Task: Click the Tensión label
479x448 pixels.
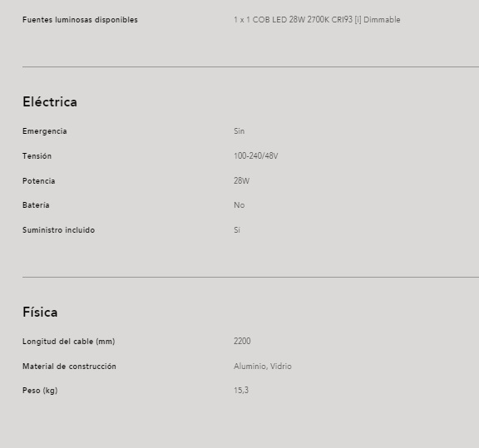Action: point(37,156)
